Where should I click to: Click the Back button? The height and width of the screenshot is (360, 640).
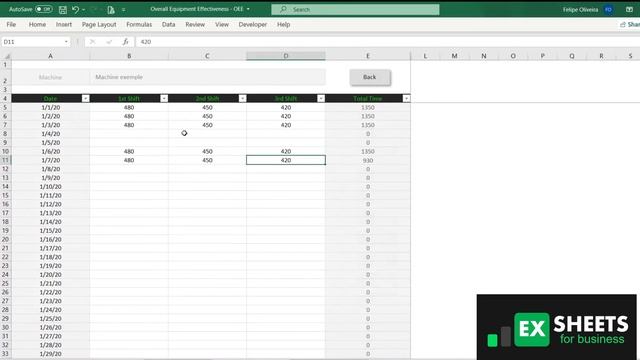coord(370,77)
